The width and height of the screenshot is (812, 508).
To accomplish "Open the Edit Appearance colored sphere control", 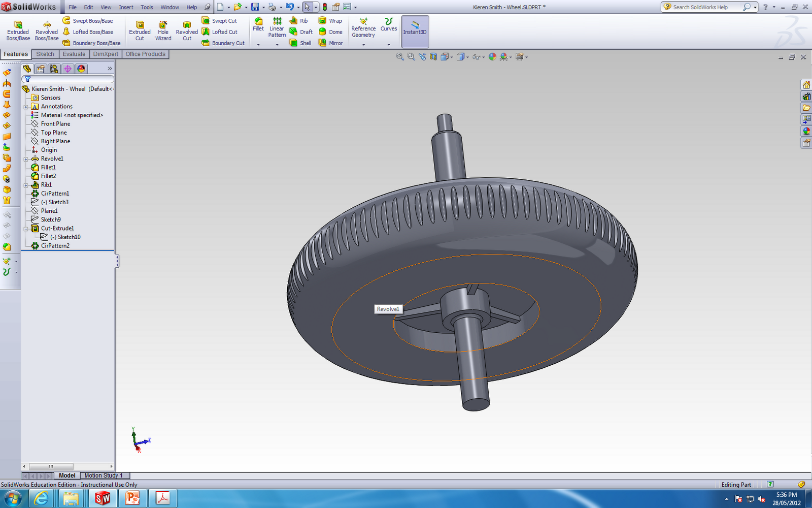I will point(493,56).
